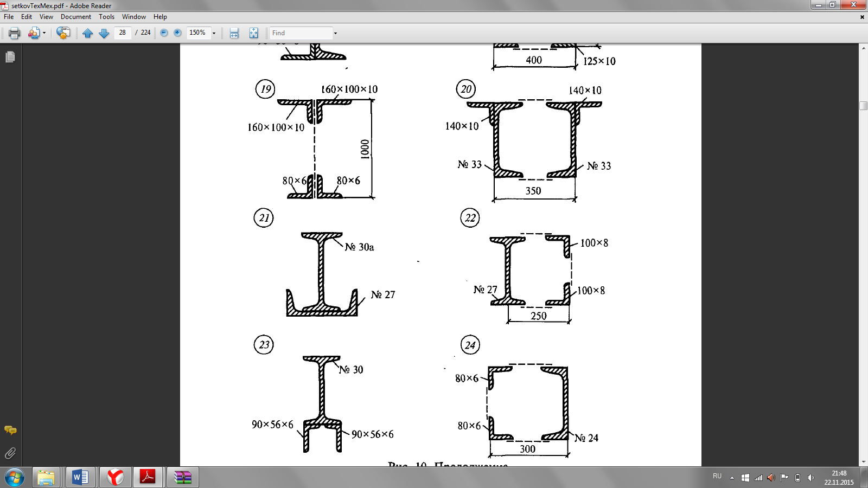
Task: Click the scrollbar up arrow
Action: 864,48
